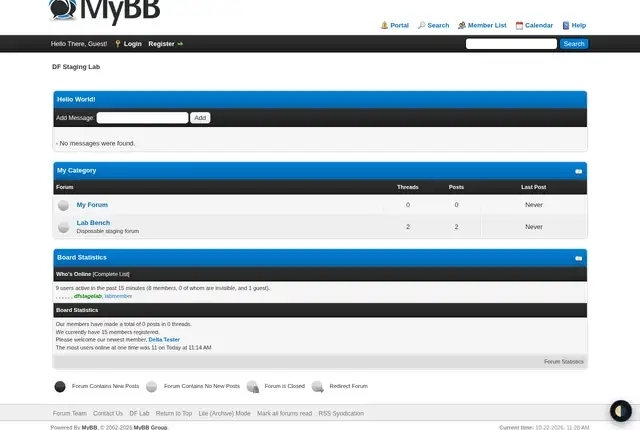Click the MyBB link in footer

(89, 427)
